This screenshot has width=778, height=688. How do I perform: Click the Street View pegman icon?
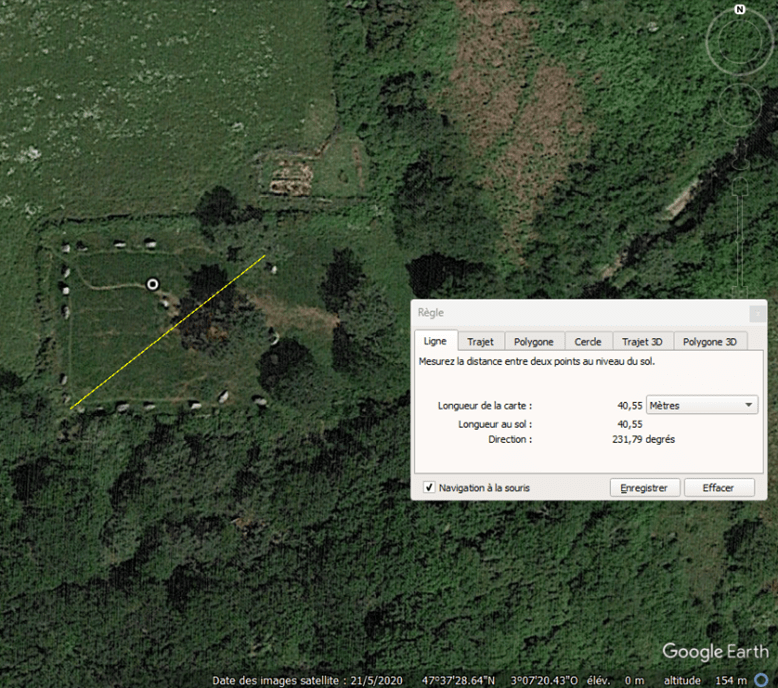pyautogui.click(x=740, y=162)
